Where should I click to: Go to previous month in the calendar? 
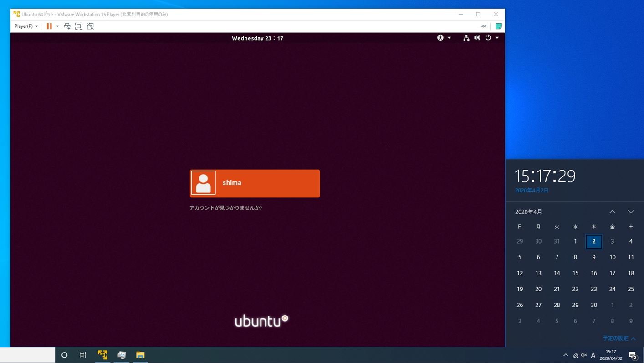pos(613,212)
